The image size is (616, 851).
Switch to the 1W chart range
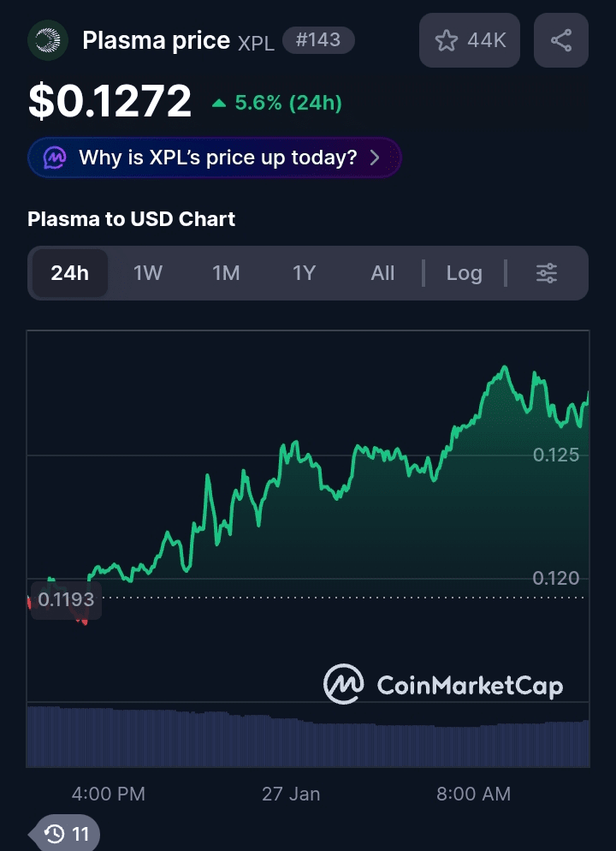148,273
